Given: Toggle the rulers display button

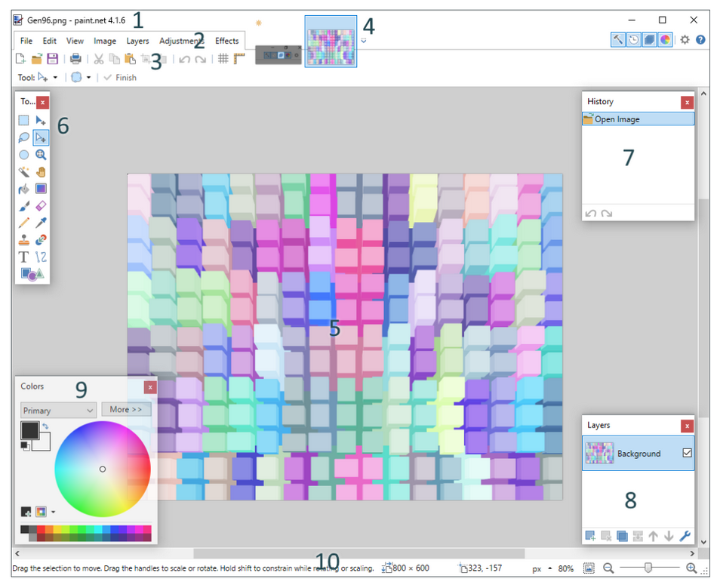Looking at the screenshot, I should [x=240, y=59].
